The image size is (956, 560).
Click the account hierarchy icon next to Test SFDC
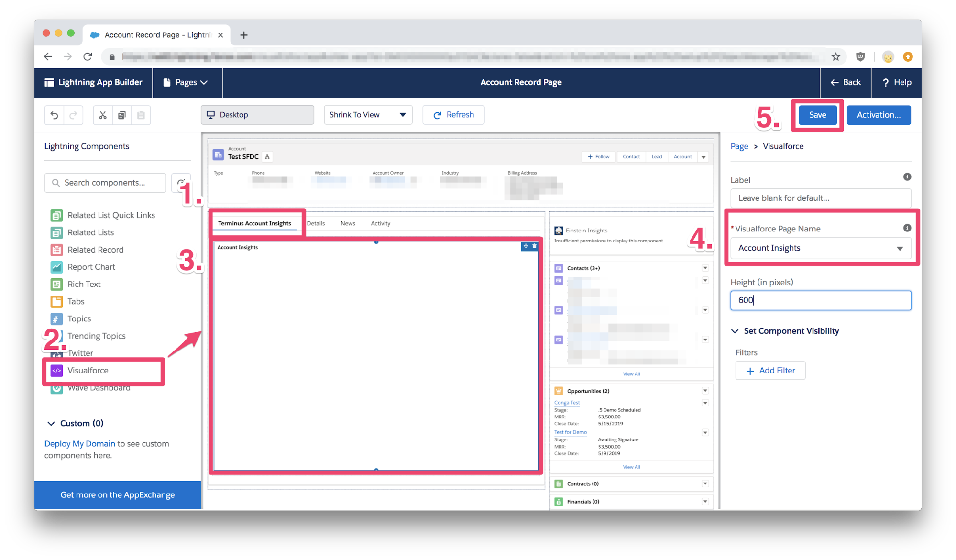[267, 157]
